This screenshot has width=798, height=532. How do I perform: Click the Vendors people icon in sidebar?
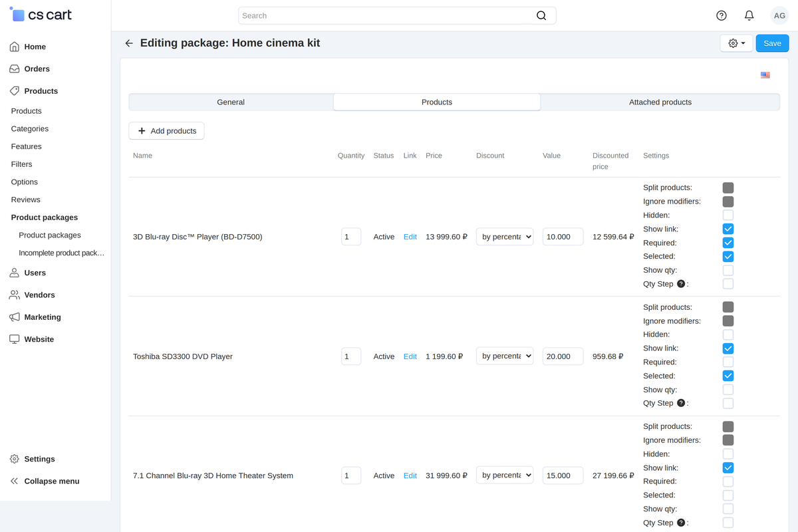[14, 295]
